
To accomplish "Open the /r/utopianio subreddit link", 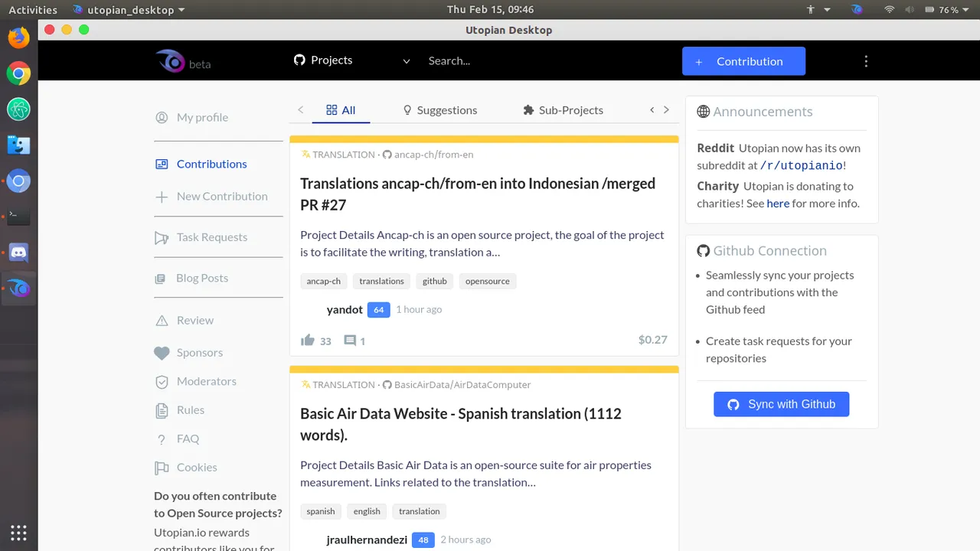I will click(802, 165).
